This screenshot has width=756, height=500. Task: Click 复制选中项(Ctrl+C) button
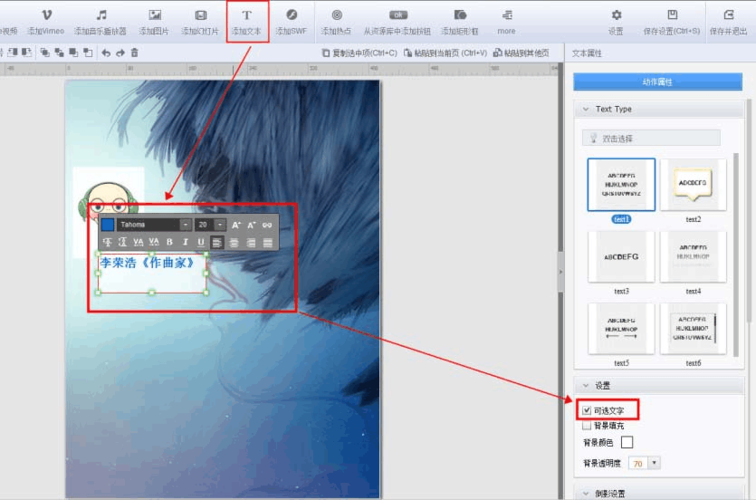coord(360,52)
